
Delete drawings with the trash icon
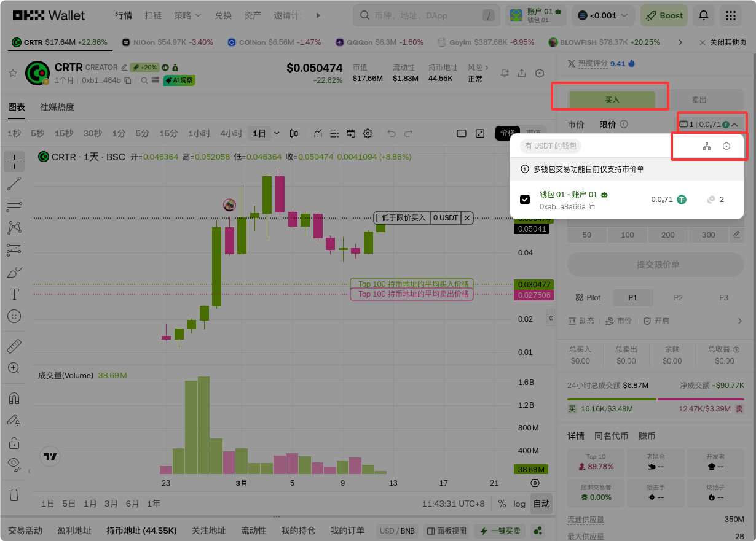coord(14,494)
